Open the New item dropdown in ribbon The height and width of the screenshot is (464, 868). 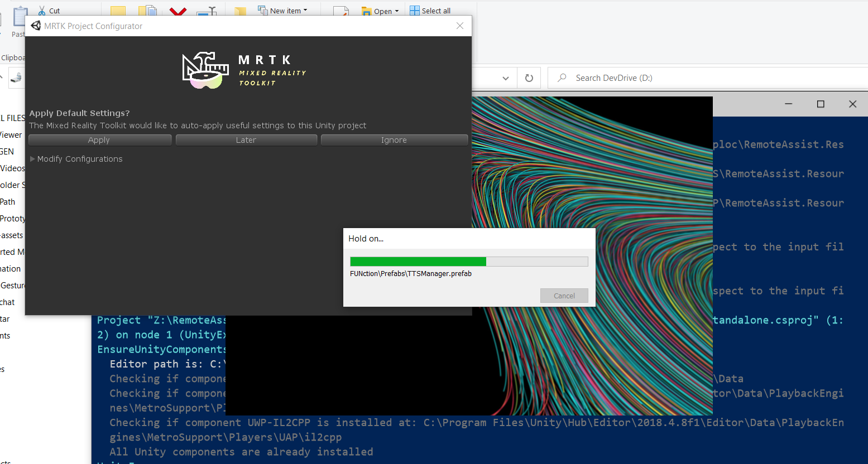282,11
